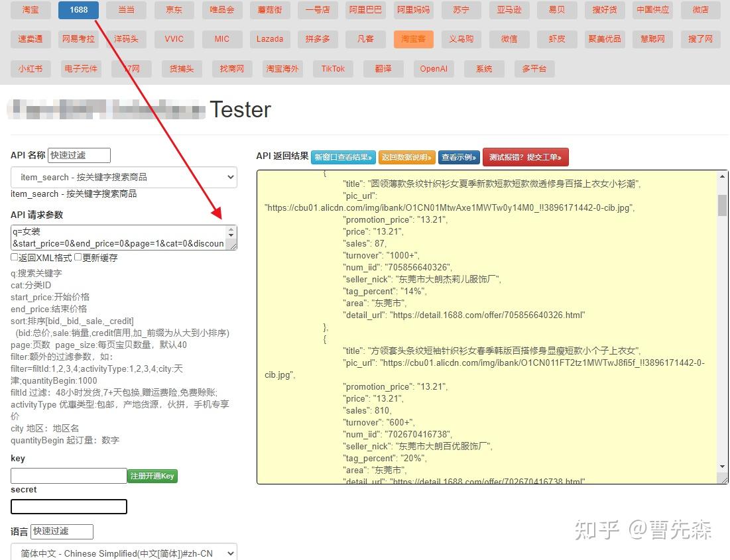Open the TikTok shortcut
This screenshot has width=730, height=560.
(x=333, y=68)
